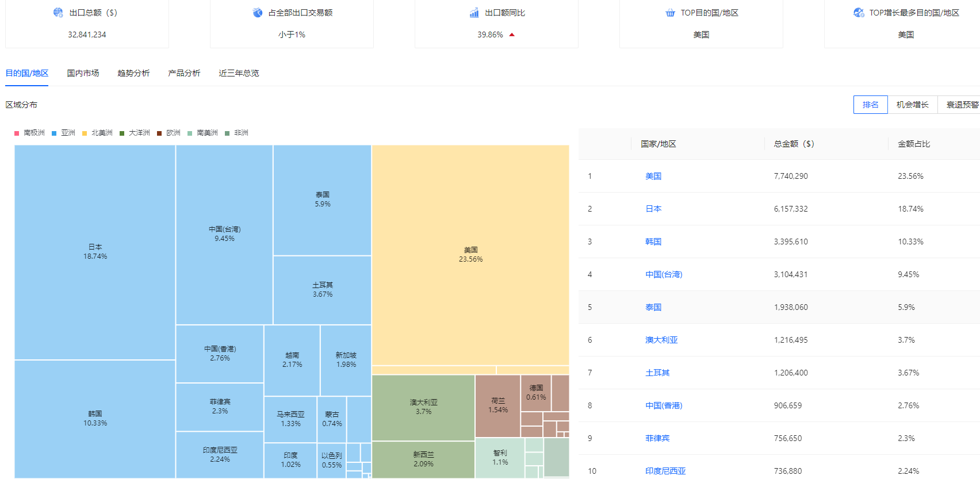The height and width of the screenshot is (479, 980).
Task: Click the 德国 0.61% treemap block
Action: (536, 393)
